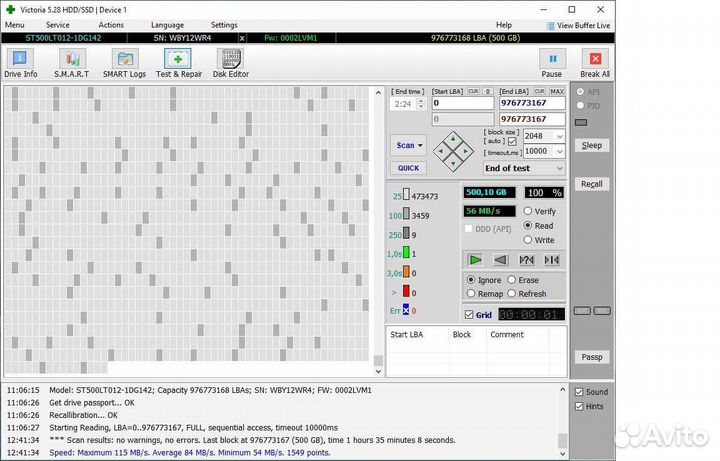
Task: Open the Drive Info panel
Action: tap(20, 63)
